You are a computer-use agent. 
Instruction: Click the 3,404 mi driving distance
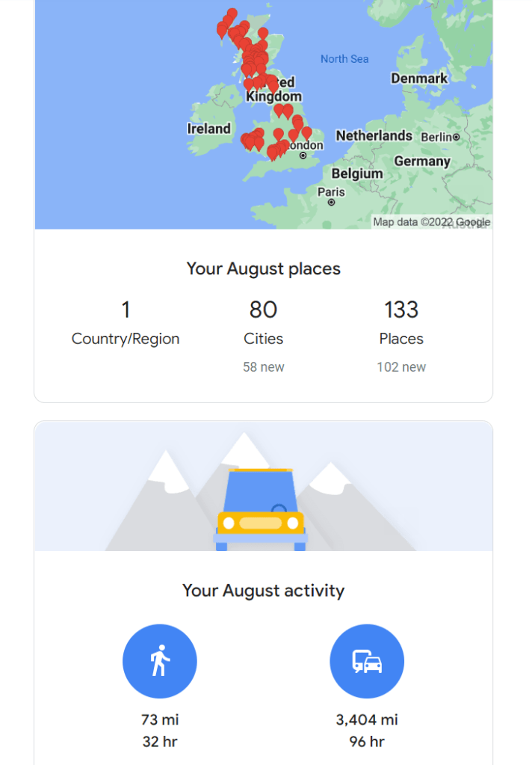(367, 720)
